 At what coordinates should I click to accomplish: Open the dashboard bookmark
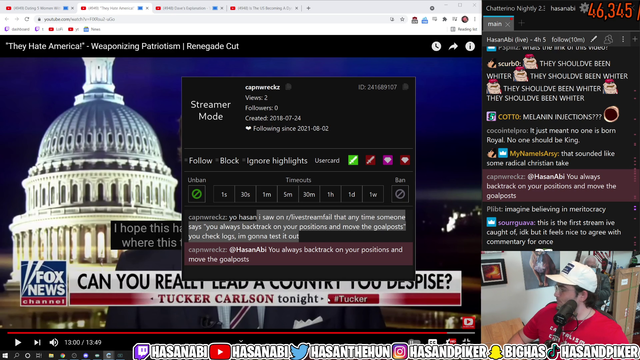pyautogui.click(x=17, y=29)
